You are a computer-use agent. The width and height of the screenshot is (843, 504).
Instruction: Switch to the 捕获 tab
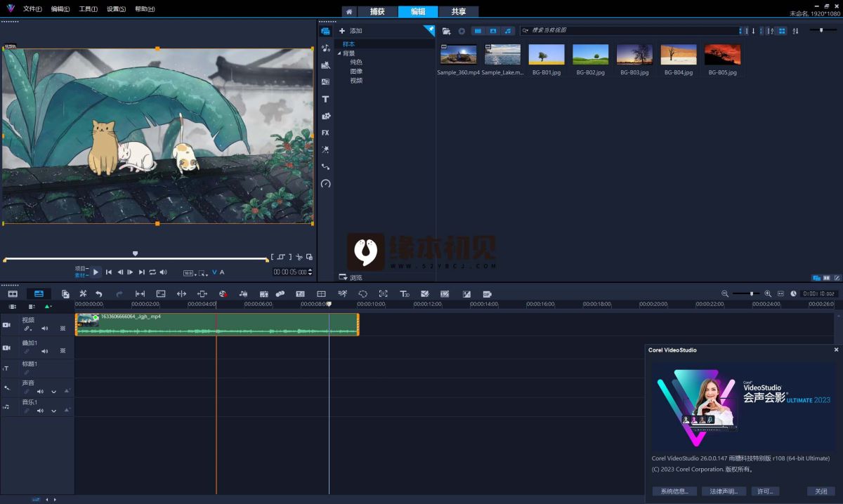point(378,11)
